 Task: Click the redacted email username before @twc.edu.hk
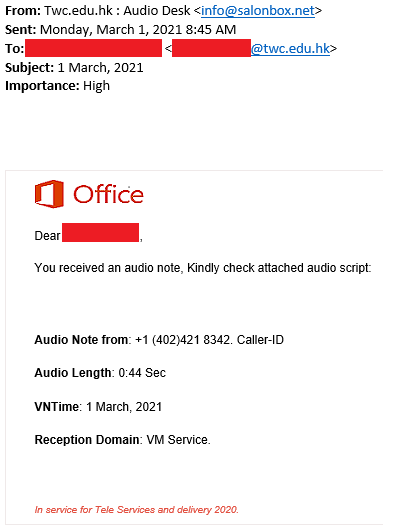pyautogui.click(x=211, y=48)
